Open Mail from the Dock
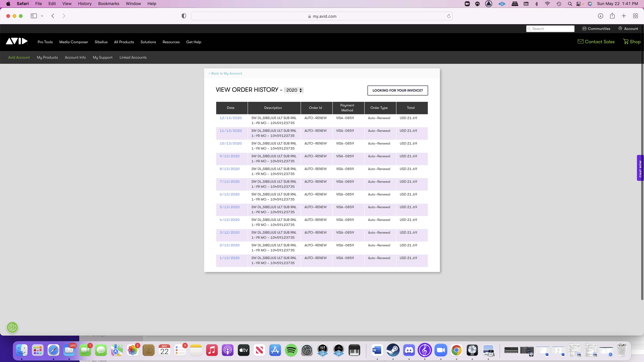Image resolution: width=644 pixels, height=362 pixels. coord(69,350)
